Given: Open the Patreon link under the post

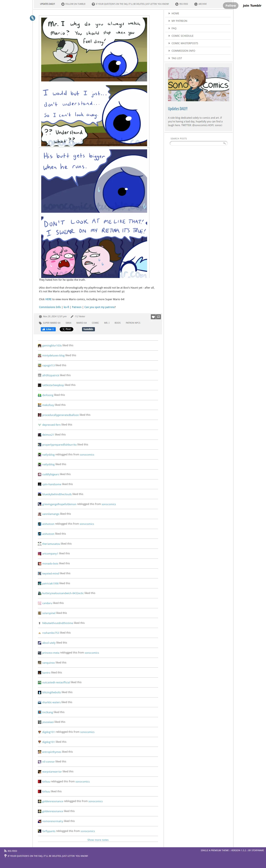Looking at the screenshot, I should pos(77,307).
